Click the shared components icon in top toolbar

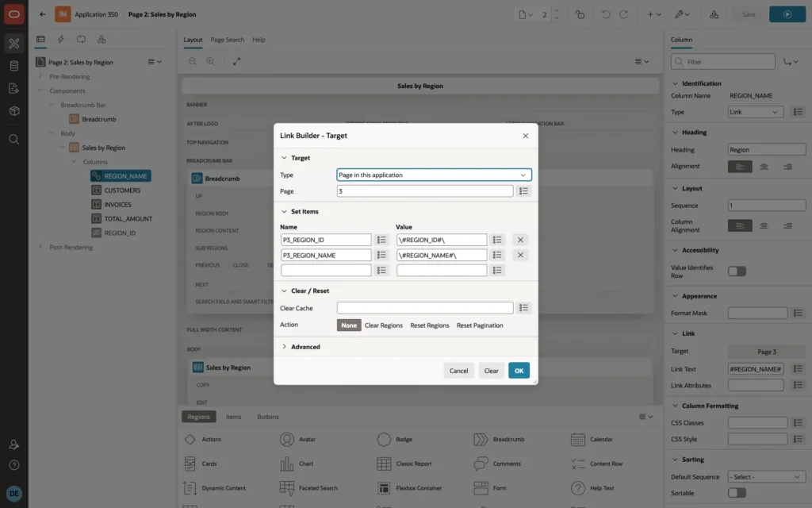pos(714,14)
